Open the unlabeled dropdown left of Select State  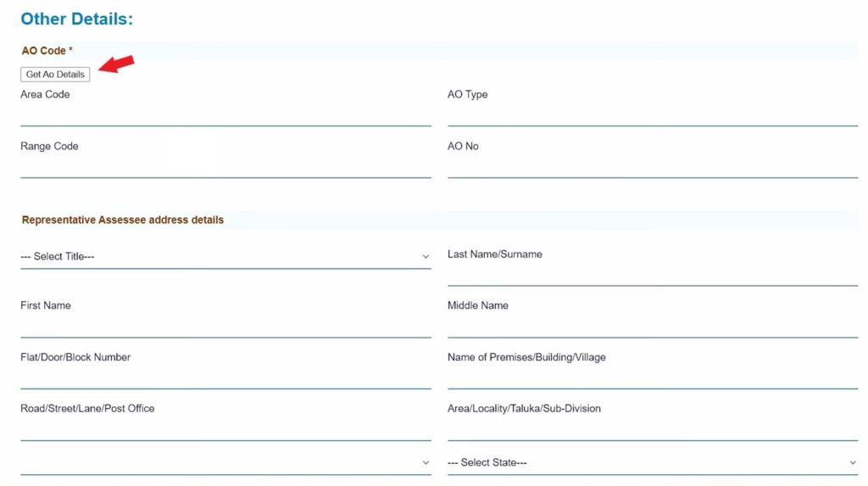(x=225, y=463)
